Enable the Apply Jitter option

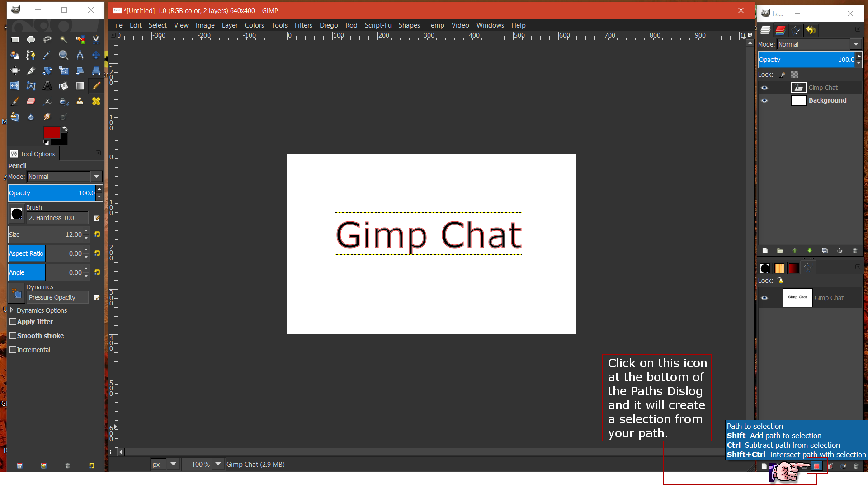pyautogui.click(x=14, y=322)
